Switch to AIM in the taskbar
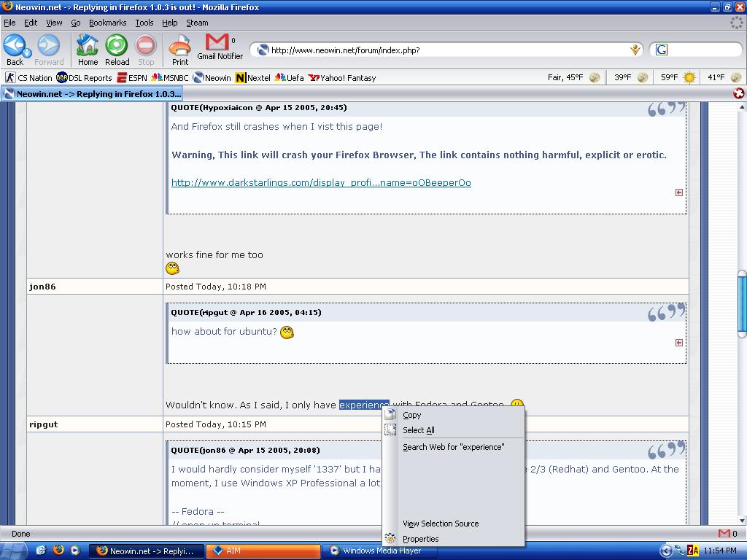The width and height of the screenshot is (747, 560). 263,551
